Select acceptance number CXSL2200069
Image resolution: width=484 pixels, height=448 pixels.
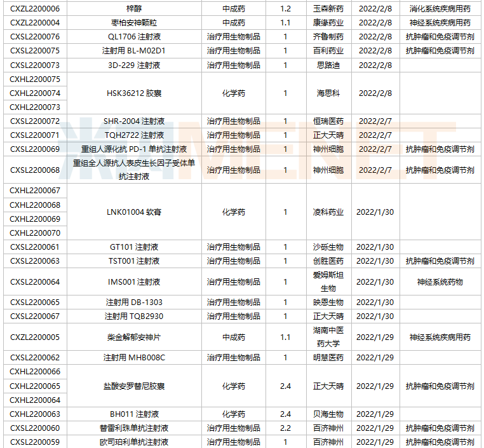point(35,149)
